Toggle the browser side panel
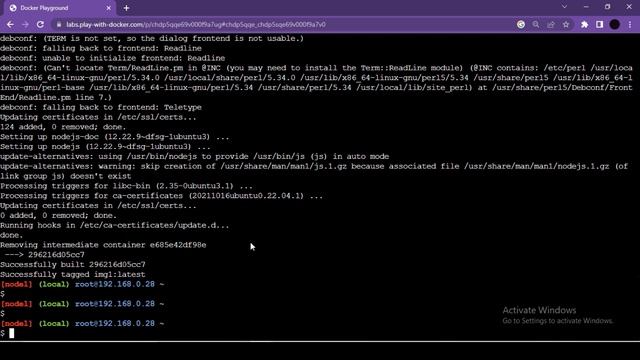The height and width of the screenshot is (360, 640). click(x=599, y=24)
